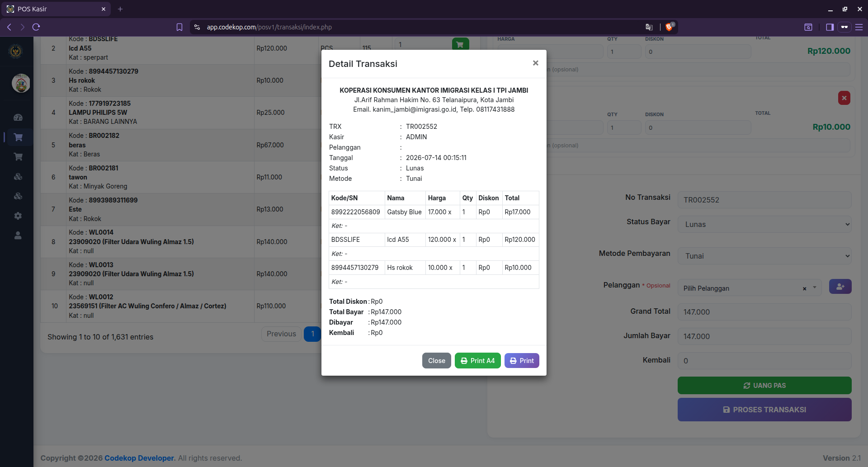Click the Kembali field in payment form

pos(764,361)
